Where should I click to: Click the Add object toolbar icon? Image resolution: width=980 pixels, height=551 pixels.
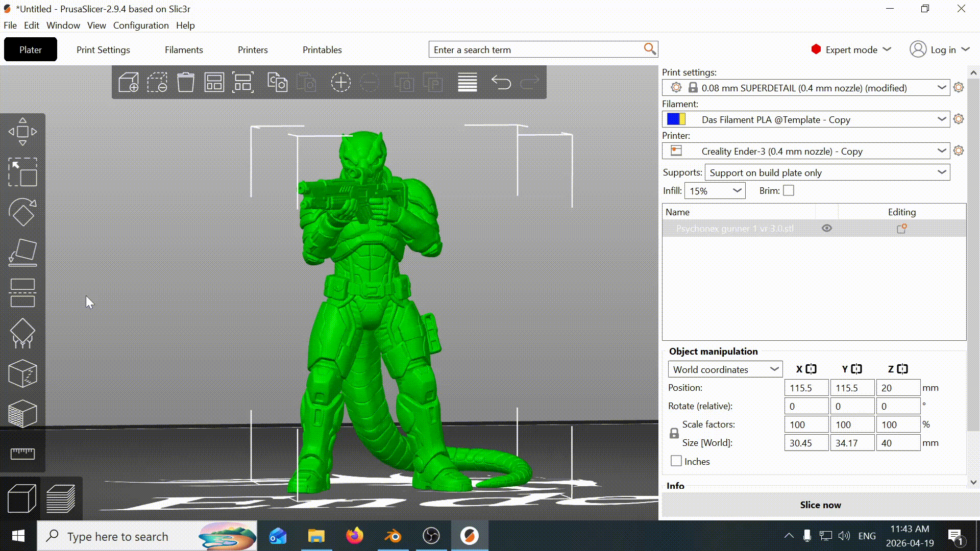coord(129,82)
